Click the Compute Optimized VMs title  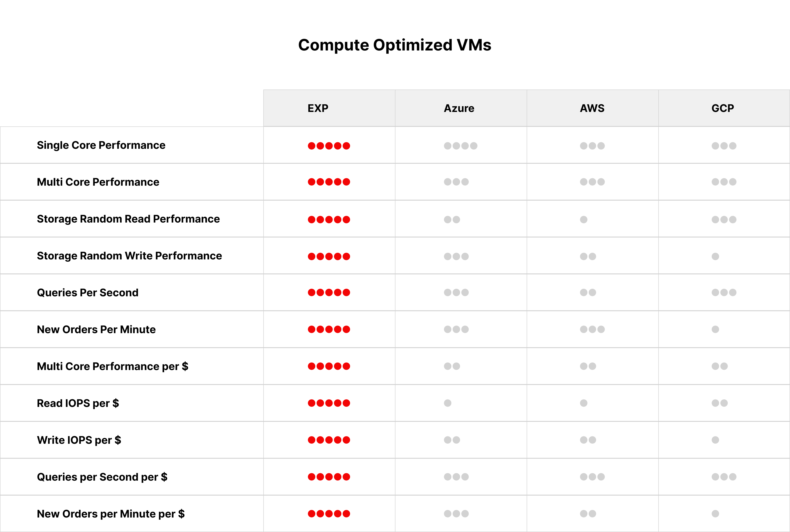(x=395, y=45)
